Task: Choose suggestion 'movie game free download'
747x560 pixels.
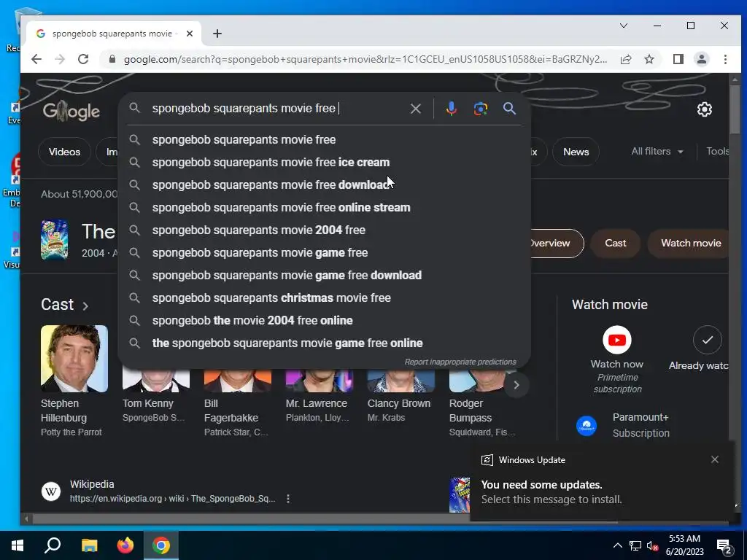Action: click(324, 275)
